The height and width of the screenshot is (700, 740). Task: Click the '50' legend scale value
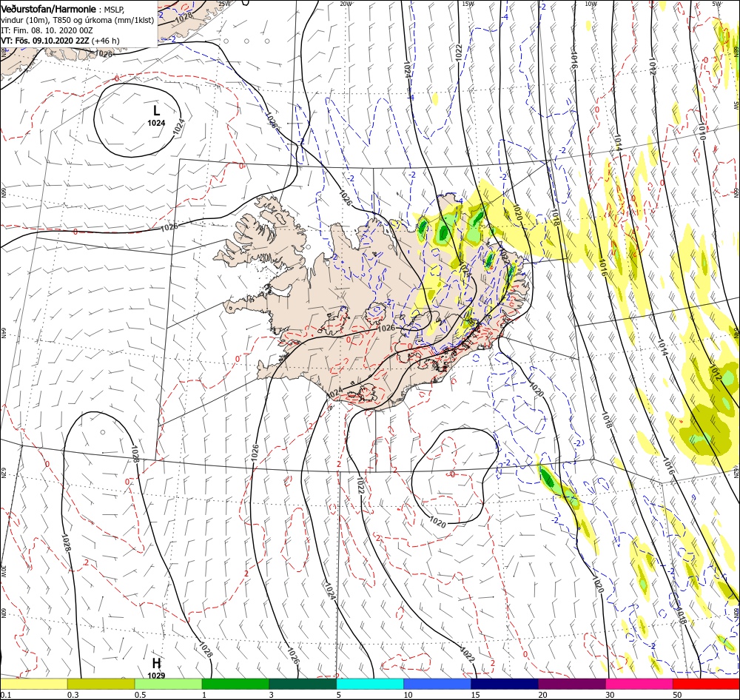(677, 695)
